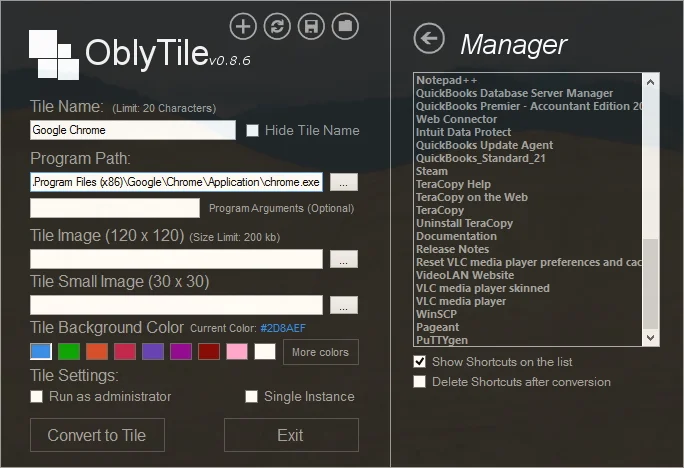Open the More colors picker
Screen dimensions: 684x468
click(321, 352)
